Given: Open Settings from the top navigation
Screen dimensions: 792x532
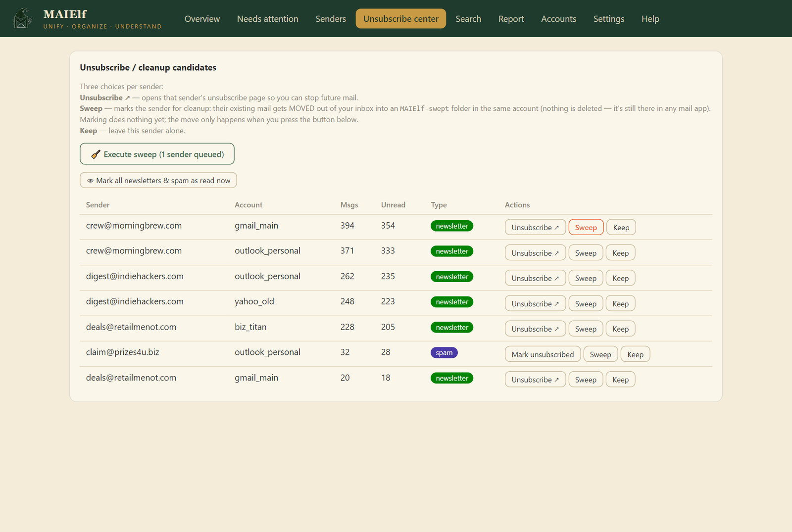Looking at the screenshot, I should 609,19.
